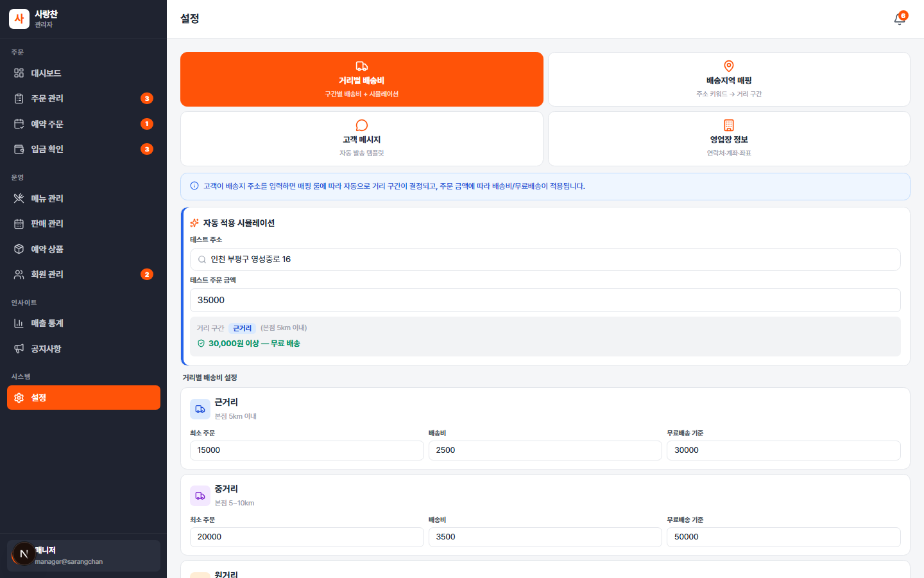Screen dimensions: 924x578
Task: Click 입금 확인 badge showing 3
Action: (147, 149)
